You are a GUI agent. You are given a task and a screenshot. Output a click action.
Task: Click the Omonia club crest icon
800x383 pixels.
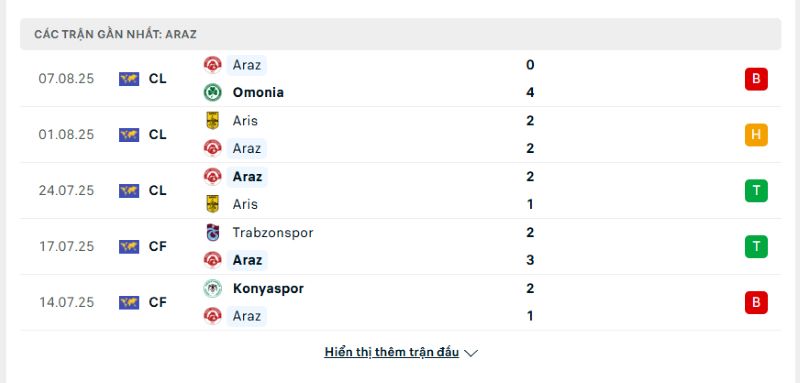[x=212, y=92]
